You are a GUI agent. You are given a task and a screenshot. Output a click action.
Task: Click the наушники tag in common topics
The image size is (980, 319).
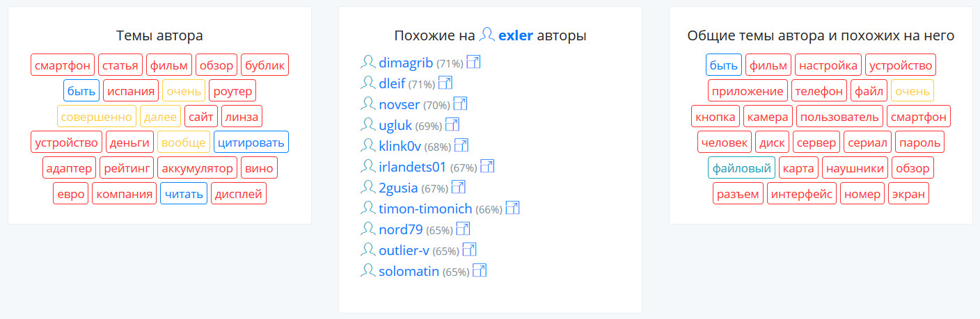[855, 168]
